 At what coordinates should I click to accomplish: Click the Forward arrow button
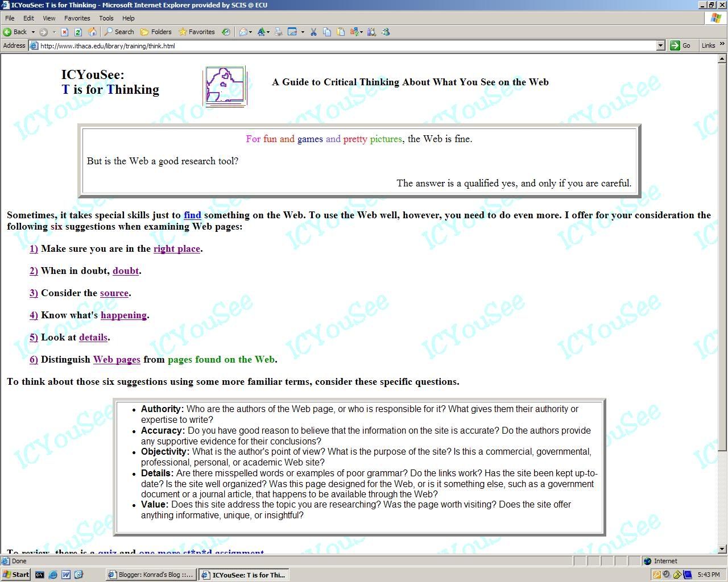click(43, 32)
